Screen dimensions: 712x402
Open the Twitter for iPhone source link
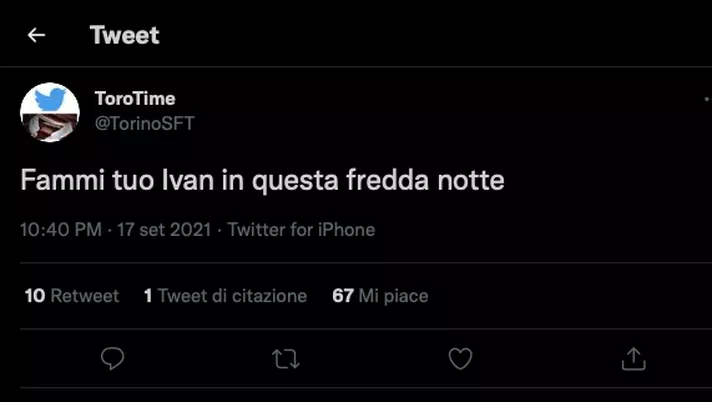point(301,229)
